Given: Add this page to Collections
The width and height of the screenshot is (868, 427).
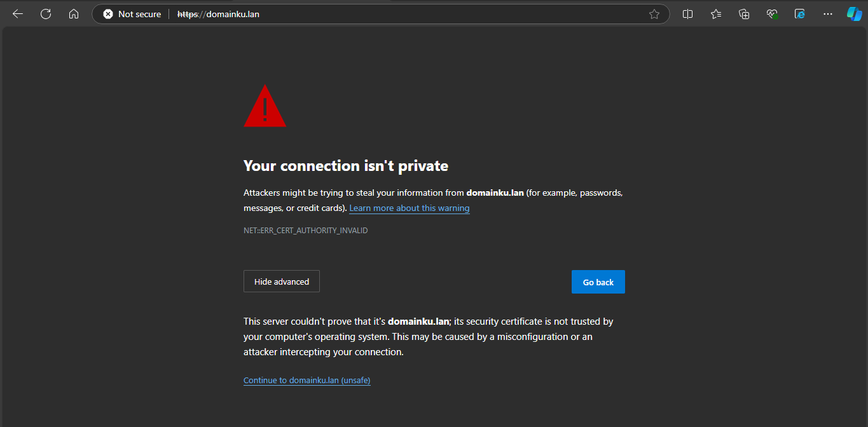Looking at the screenshot, I should (743, 13).
